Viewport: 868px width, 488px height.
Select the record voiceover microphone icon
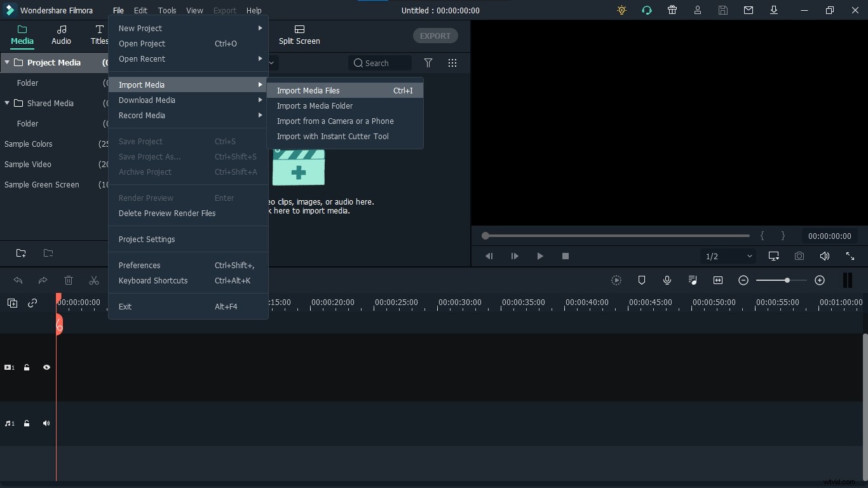667,280
